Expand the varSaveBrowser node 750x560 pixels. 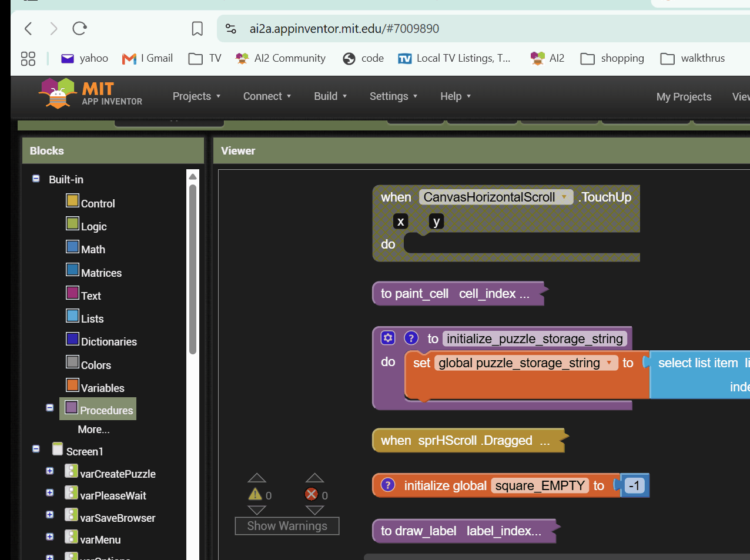click(50, 515)
